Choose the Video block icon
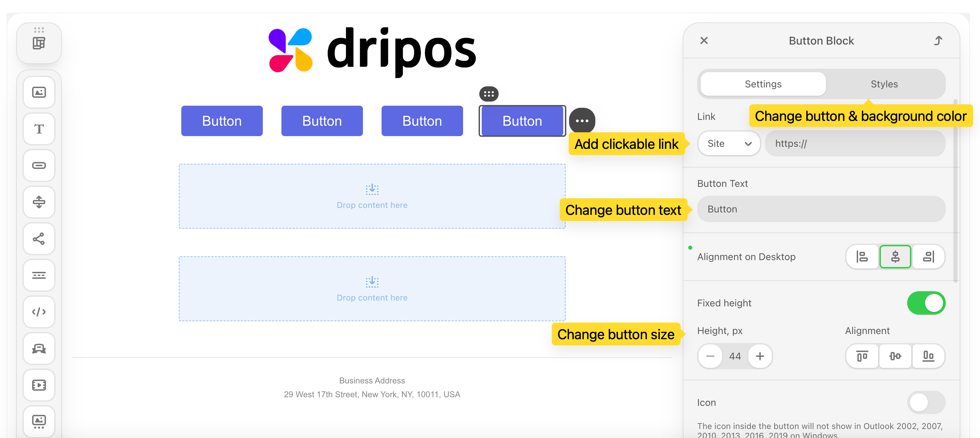Screen dimensions: 980x438 tap(39, 385)
